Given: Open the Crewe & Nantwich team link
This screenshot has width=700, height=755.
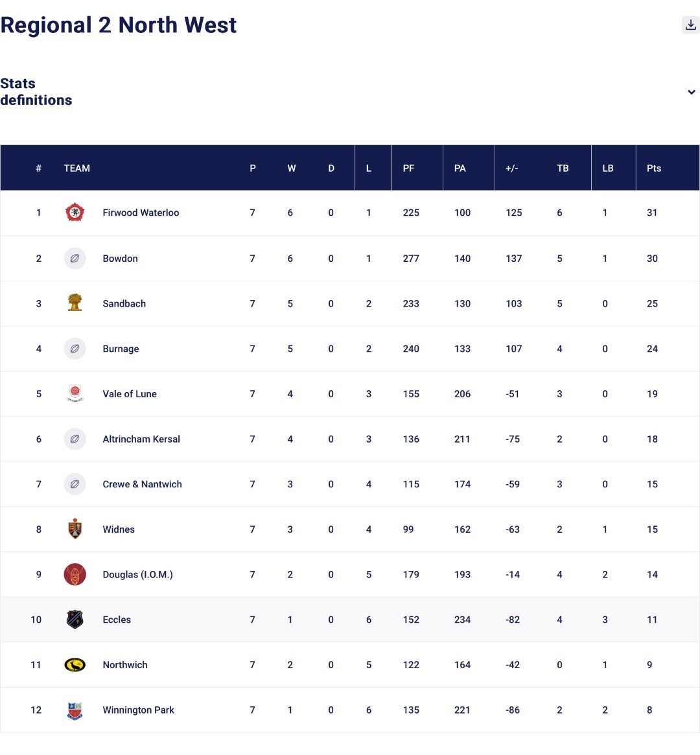Looking at the screenshot, I should pyautogui.click(x=142, y=484).
